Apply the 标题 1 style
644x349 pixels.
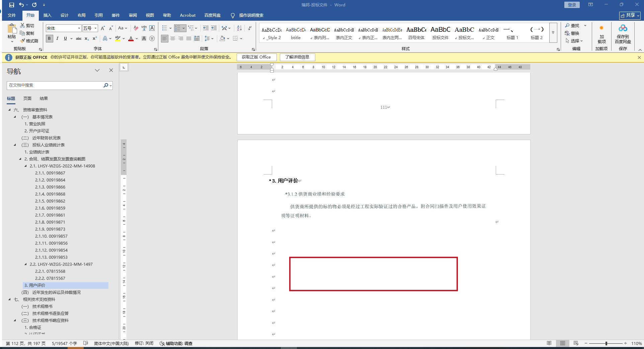[512, 33]
